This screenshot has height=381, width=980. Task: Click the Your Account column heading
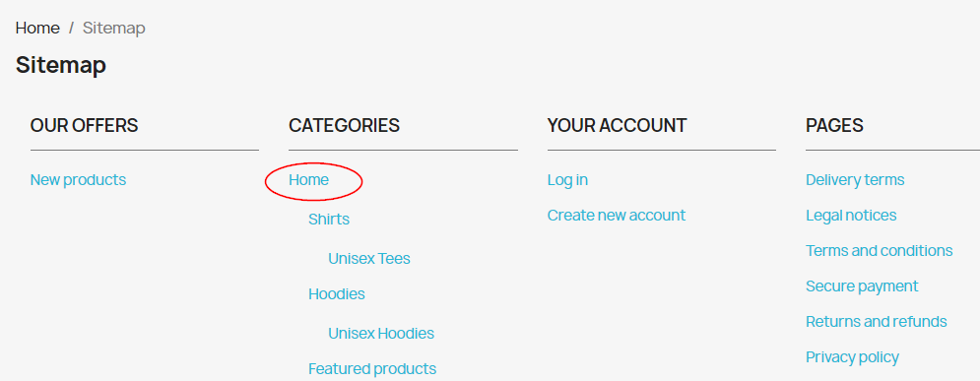617,126
